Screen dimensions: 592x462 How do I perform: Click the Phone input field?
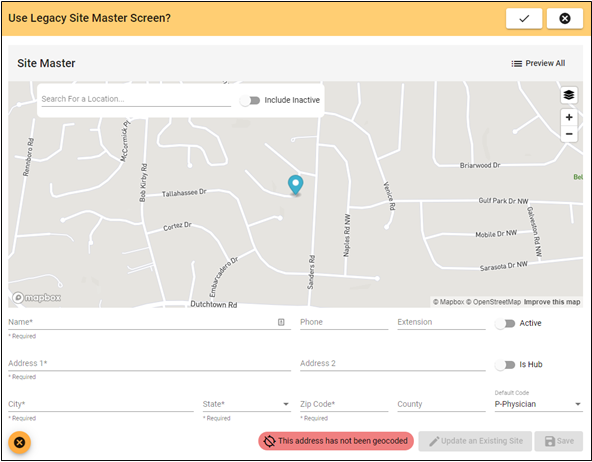[344, 322]
